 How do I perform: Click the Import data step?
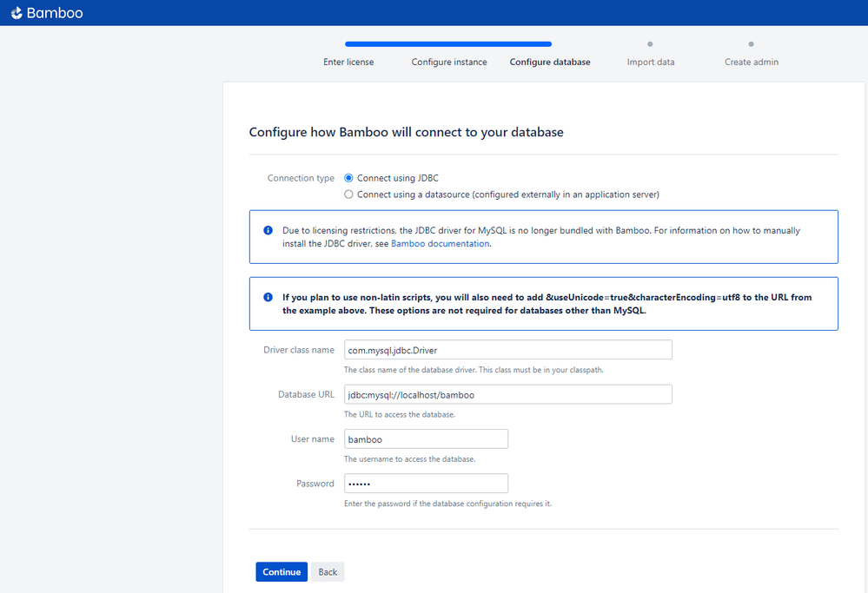pyautogui.click(x=651, y=62)
